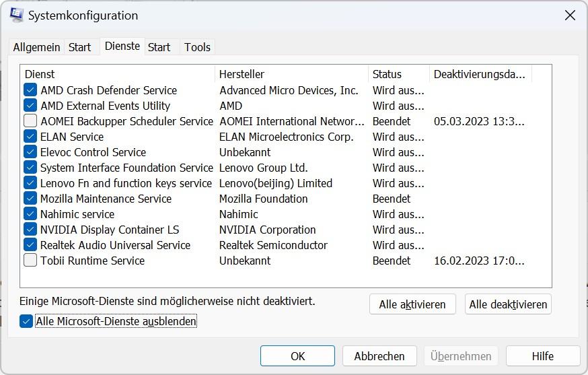This screenshot has height=375, width=588.
Task: Uncheck the Nahimic service checkbox
Action: point(30,214)
